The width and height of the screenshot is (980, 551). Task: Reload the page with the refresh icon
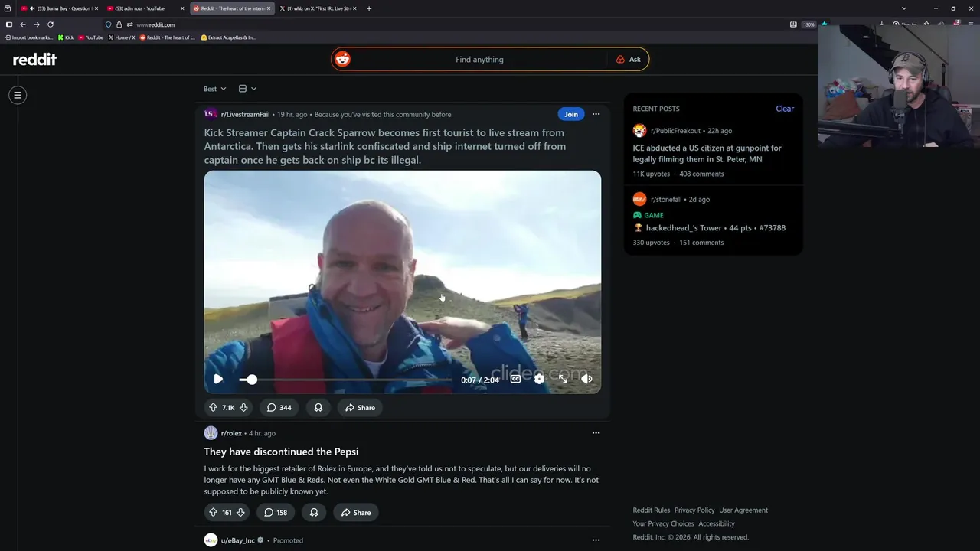point(51,24)
